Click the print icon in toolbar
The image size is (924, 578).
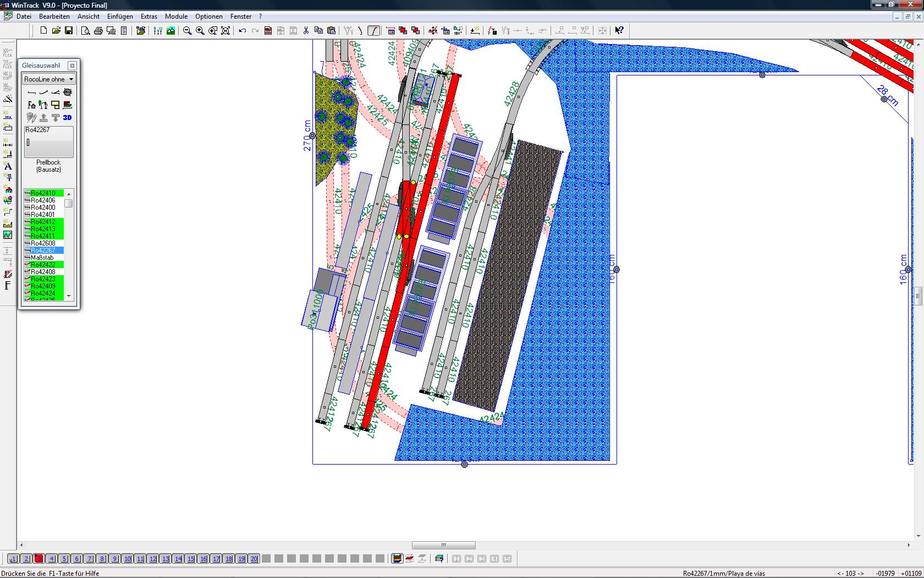tap(98, 31)
